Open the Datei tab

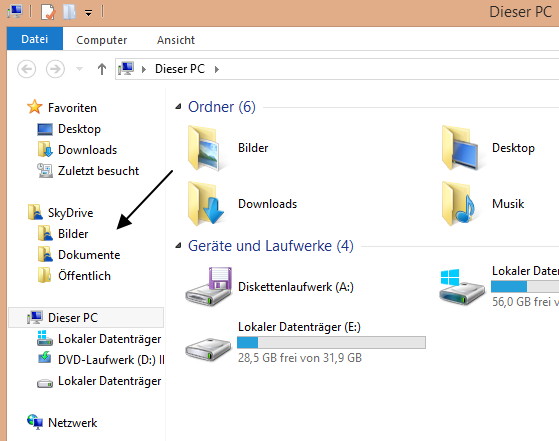click(x=35, y=39)
